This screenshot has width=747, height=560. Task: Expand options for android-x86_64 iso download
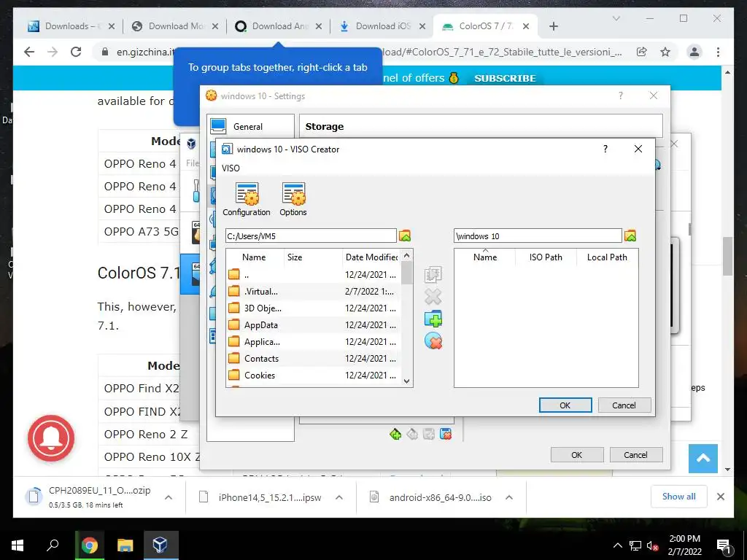pyautogui.click(x=508, y=497)
